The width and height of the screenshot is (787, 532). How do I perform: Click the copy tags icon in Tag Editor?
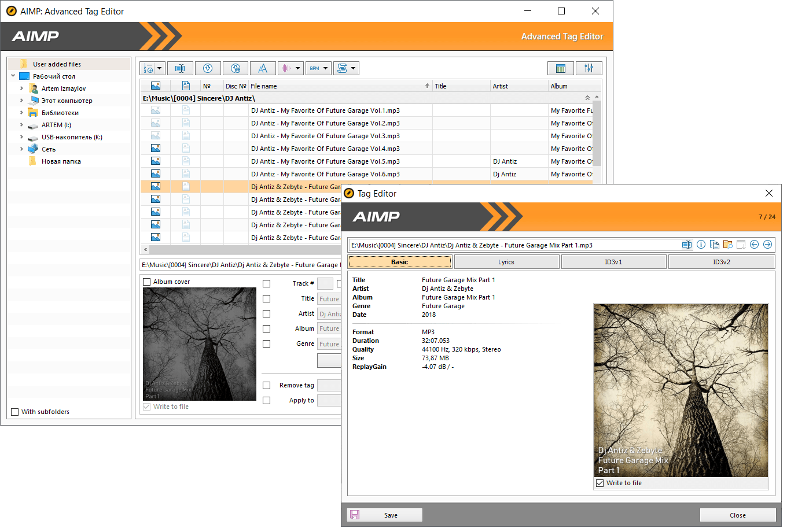(x=714, y=245)
